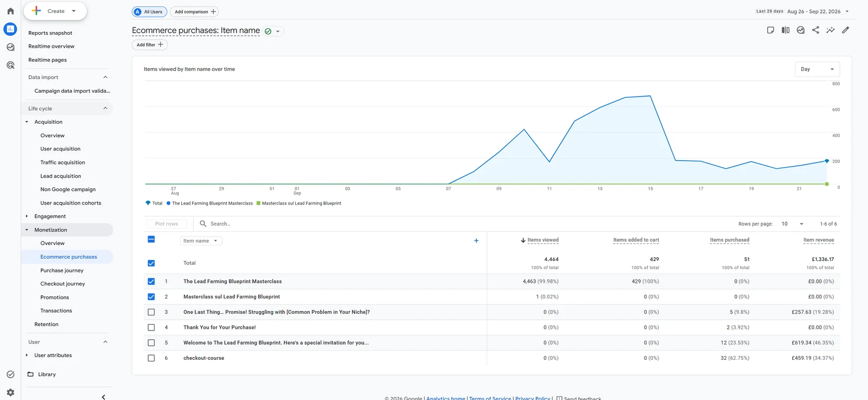Open the Advertising icon in left rail
Viewport: 868px width, 400px height.
click(x=10, y=65)
